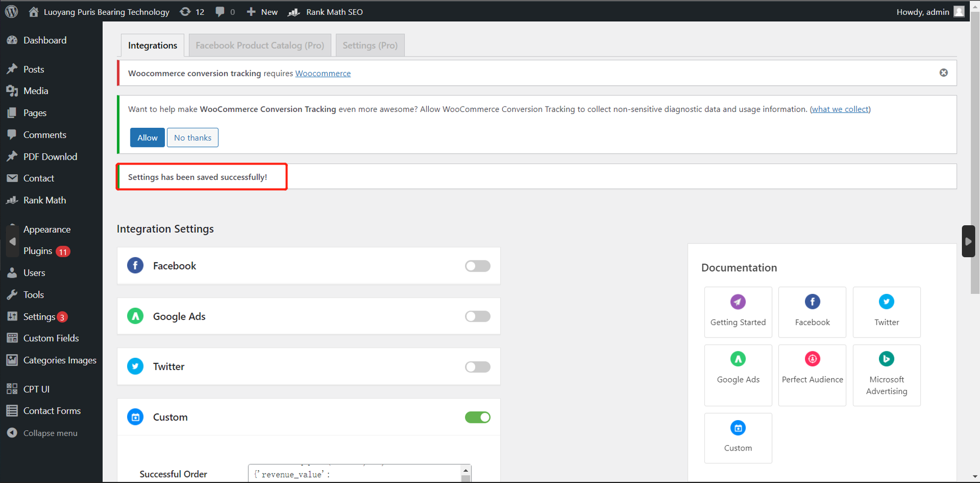This screenshot has width=980, height=483.
Task: Click the Allow button
Action: click(x=147, y=137)
